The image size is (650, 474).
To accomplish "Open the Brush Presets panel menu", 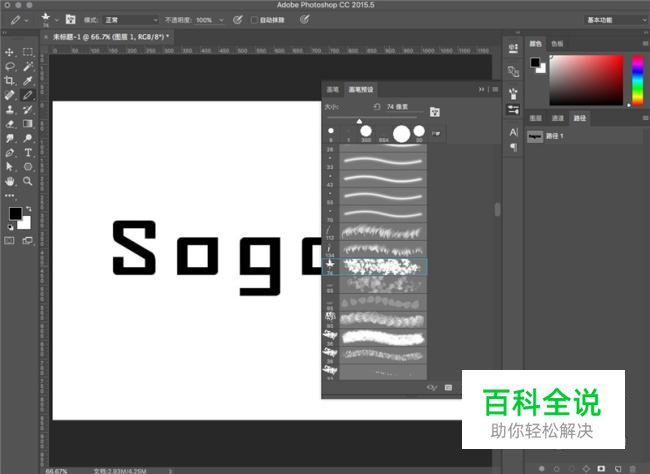I will (495, 89).
